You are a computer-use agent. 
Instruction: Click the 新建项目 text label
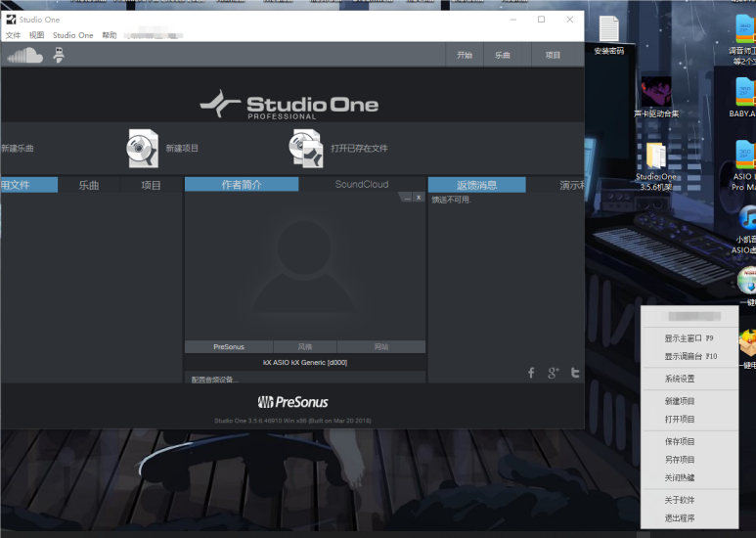[x=182, y=149]
